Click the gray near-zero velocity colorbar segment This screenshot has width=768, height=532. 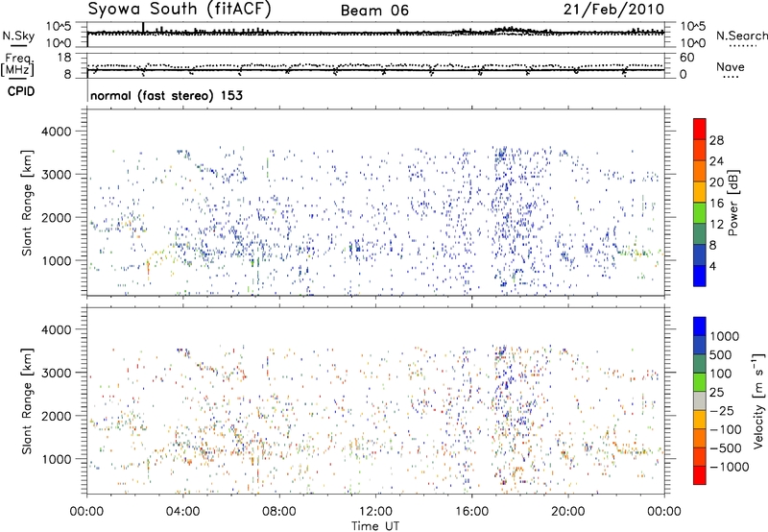[700, 400]
